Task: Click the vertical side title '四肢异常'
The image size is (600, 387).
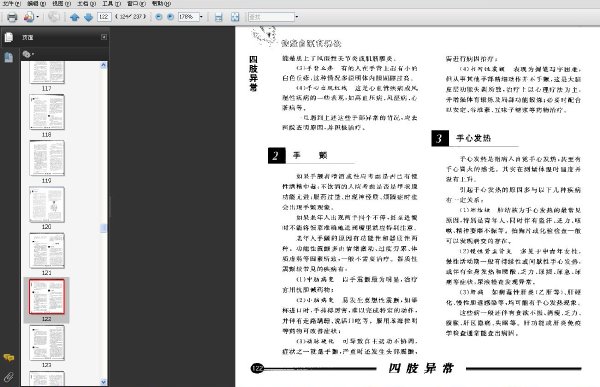Action: pos(253,73)
